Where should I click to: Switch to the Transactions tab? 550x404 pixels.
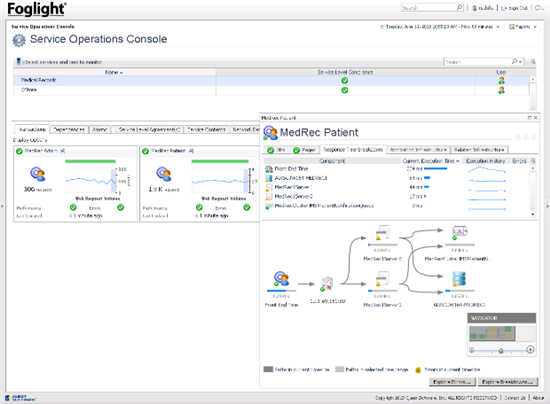(32, 129)
